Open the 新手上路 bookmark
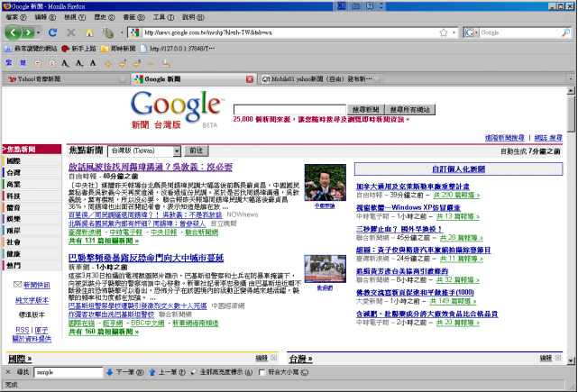Image resolution: width=578 pixels, height=392 pixels. click(78, 49)
